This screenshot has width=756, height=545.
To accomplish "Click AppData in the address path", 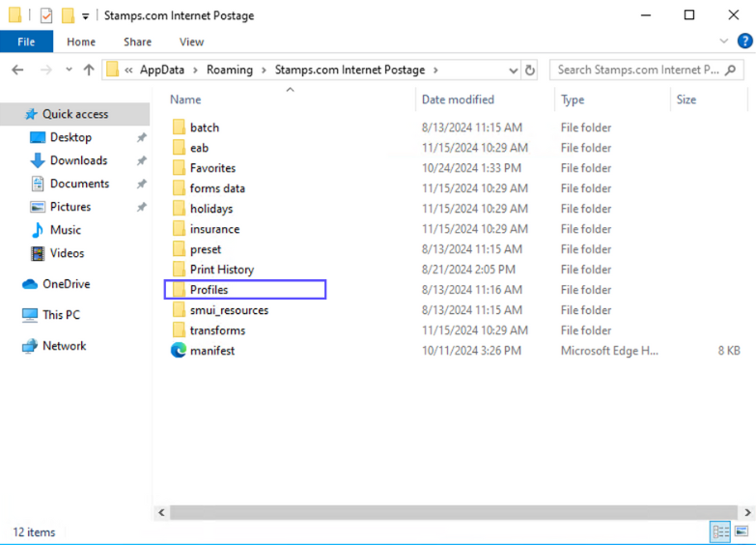I will (x=162, y=70).
